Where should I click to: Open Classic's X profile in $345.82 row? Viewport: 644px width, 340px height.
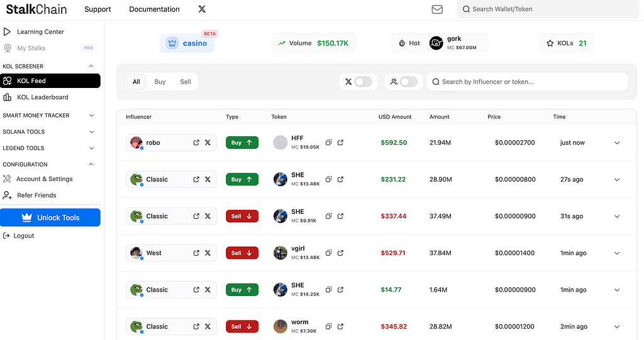click(208, 326)
